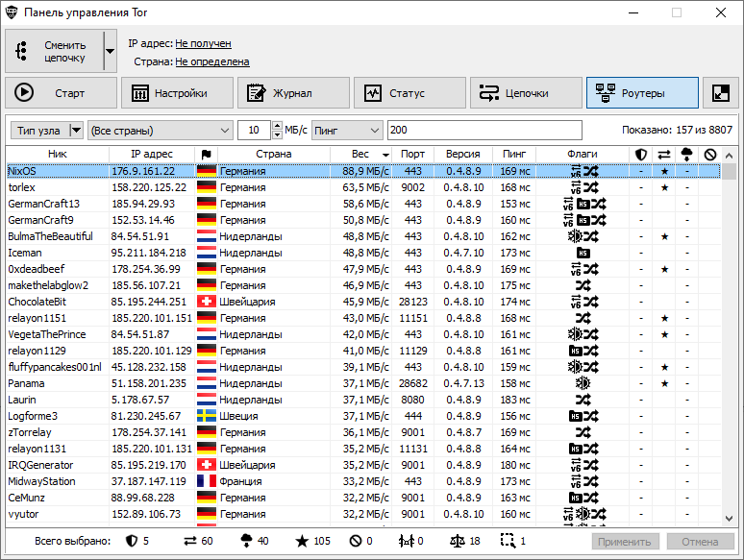
Task: Open the Пинг filter type dropdown
Action: (347, 130)
